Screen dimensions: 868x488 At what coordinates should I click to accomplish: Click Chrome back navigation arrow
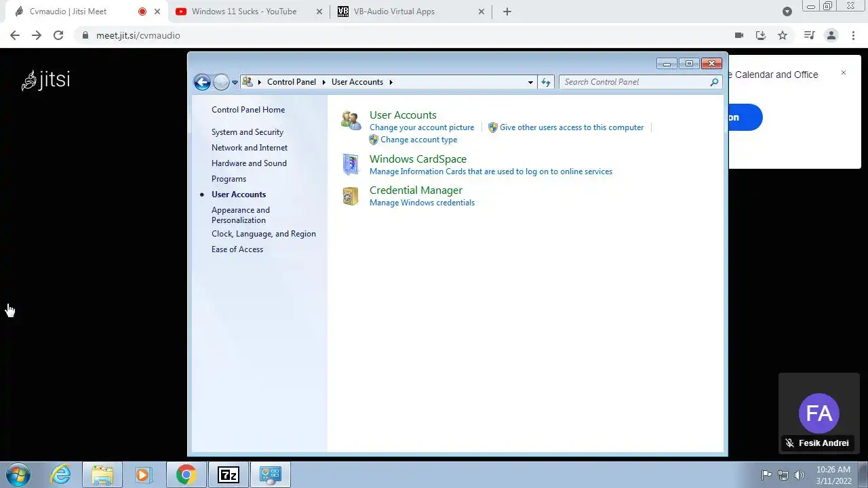15,35
